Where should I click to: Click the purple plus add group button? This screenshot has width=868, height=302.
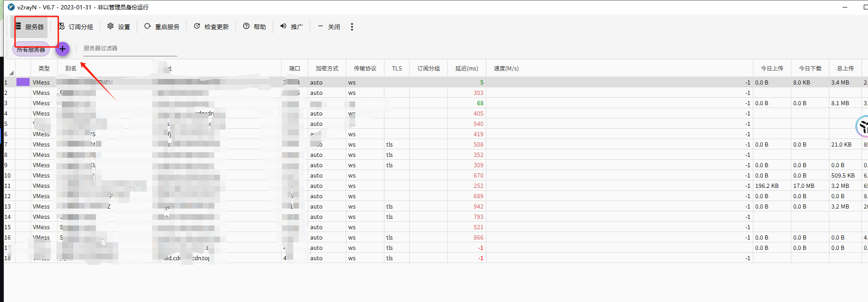pyautogui.click(x=63, y=49)
